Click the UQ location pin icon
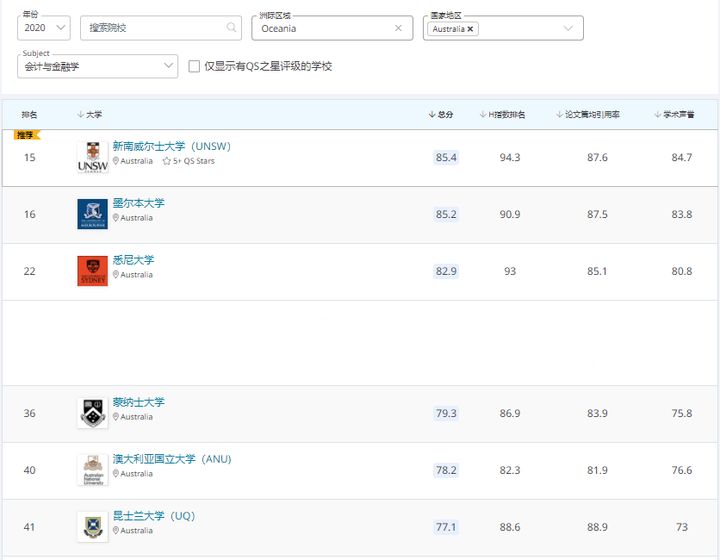The image size is (720, 560). coord(116,531)
